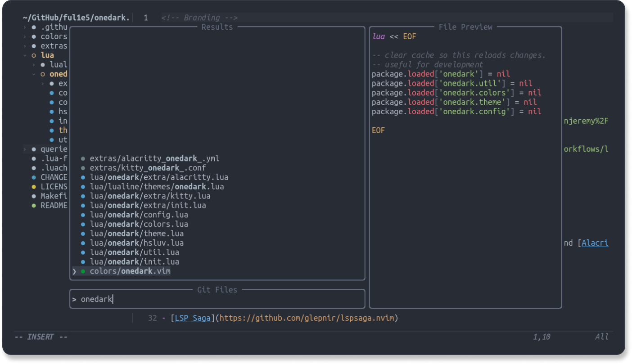
Task: Click the icon beside .luach file
Action: [34, 168]
